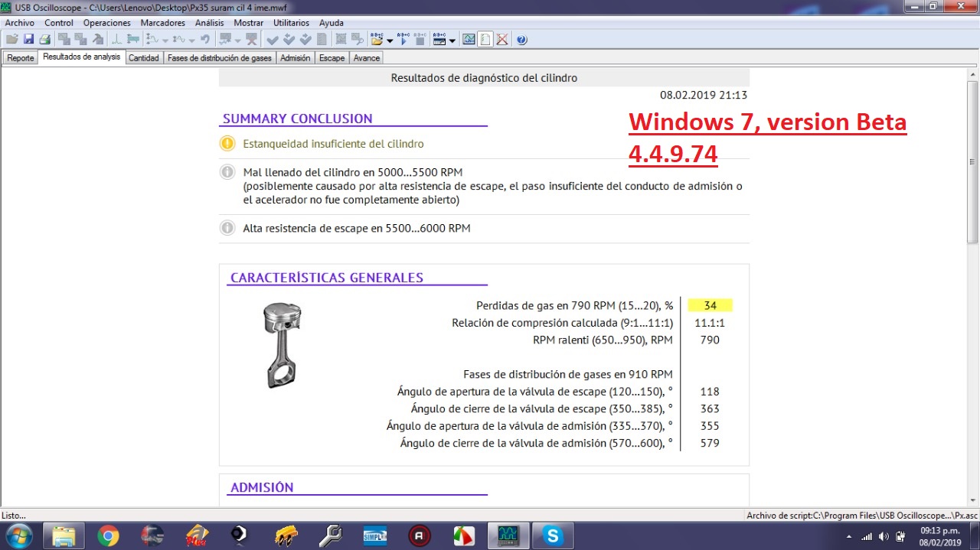This screenshot has height=550, width=980.
Task: Save the current measurement file
Action: tap(29, 39)
